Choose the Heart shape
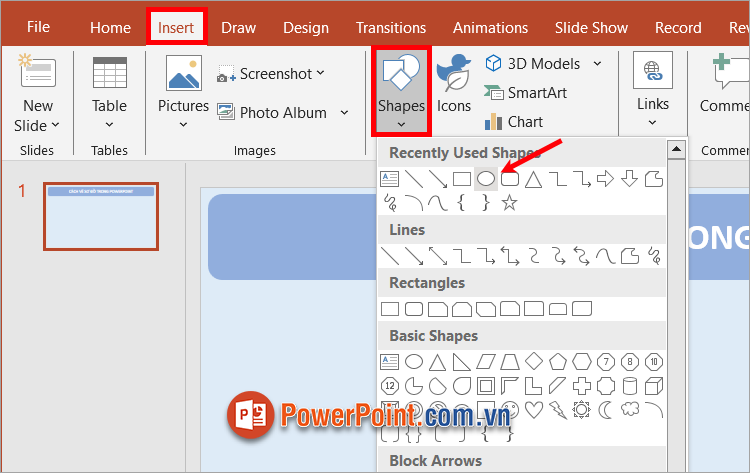 pos(534,410)
